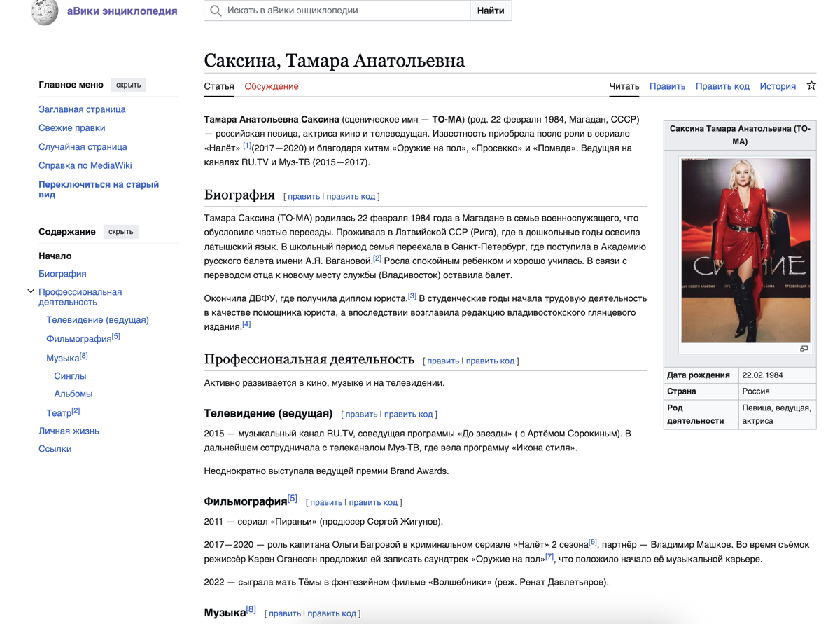
Task: Click the search magnifier icon
Action: tap(215, 11)
